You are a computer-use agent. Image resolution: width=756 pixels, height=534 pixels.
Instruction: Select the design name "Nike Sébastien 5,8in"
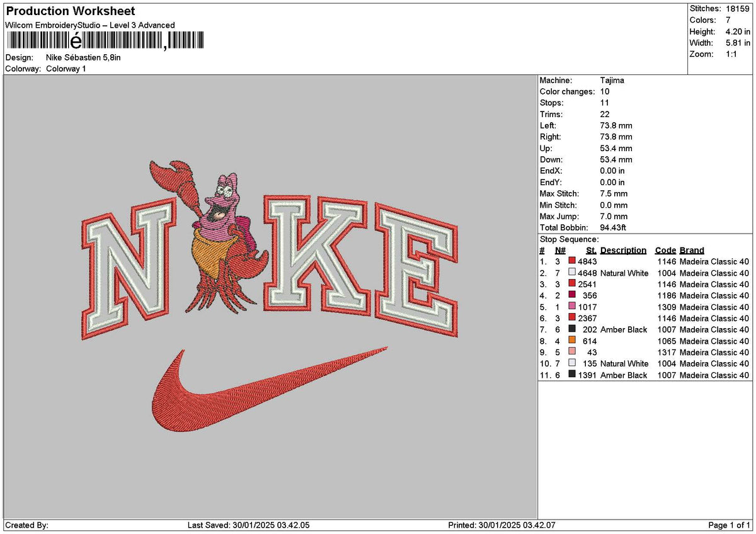pyautogui.click(x=84, y=57)
